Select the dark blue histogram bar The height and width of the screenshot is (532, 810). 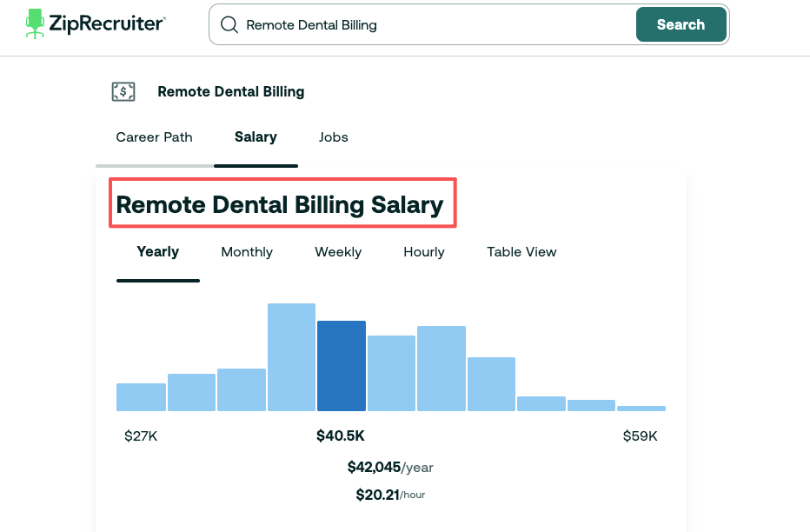point(342,365)
